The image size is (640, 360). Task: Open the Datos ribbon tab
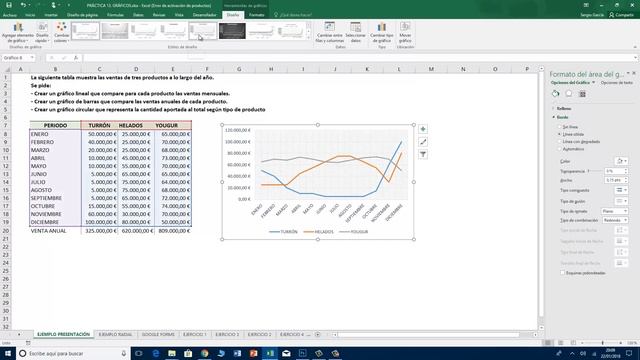point(138,15)
